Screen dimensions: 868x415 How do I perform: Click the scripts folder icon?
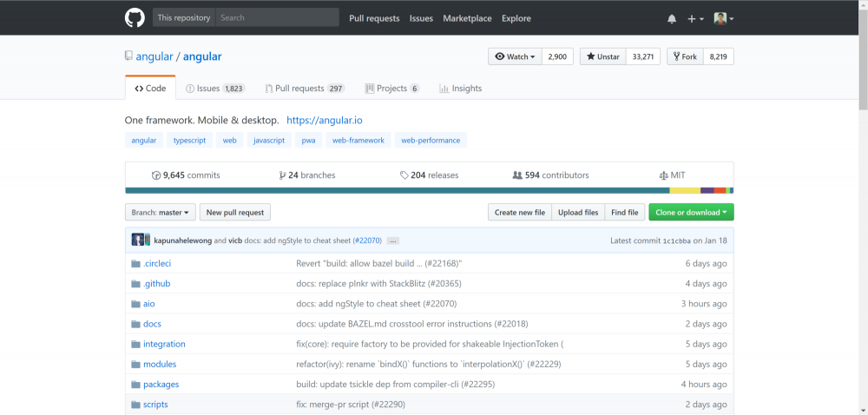[135, 405]
